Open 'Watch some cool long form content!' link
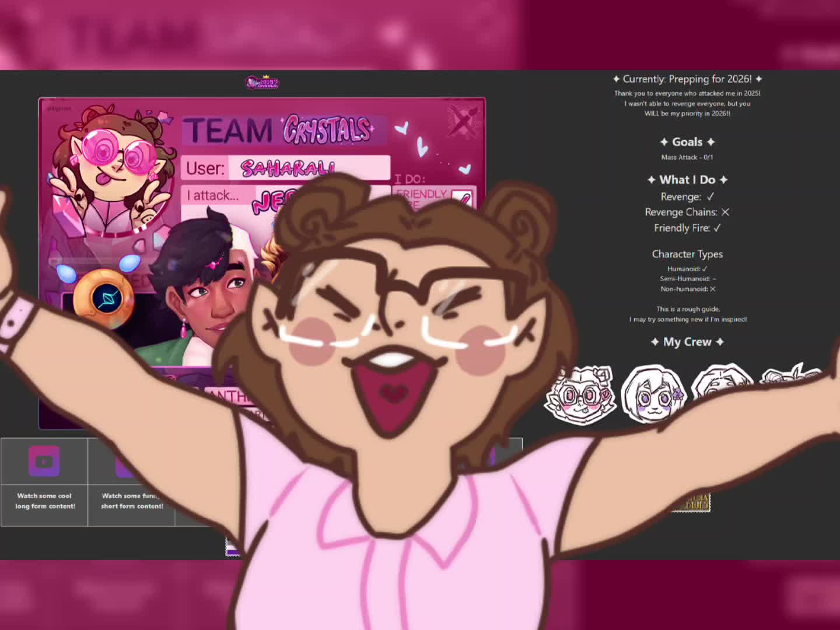 (45, 501)
